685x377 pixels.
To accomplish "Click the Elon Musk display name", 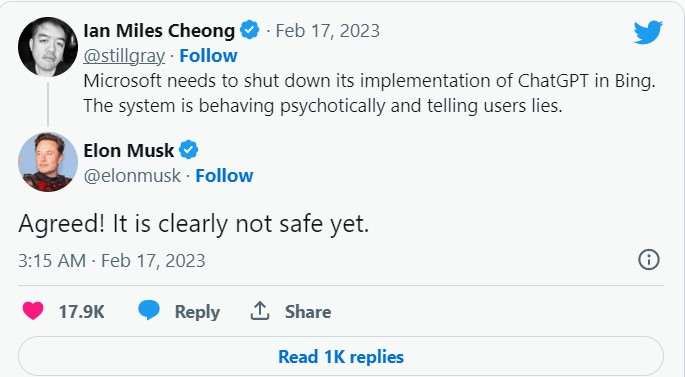I will click(128, 151).
